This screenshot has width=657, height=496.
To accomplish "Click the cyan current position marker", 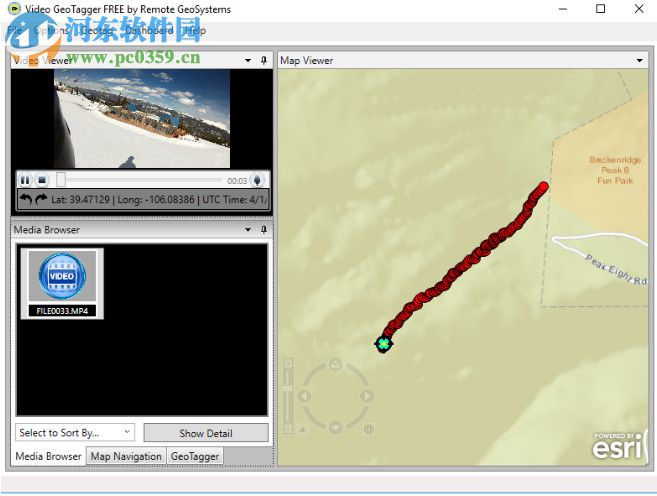I will (383, 344).
